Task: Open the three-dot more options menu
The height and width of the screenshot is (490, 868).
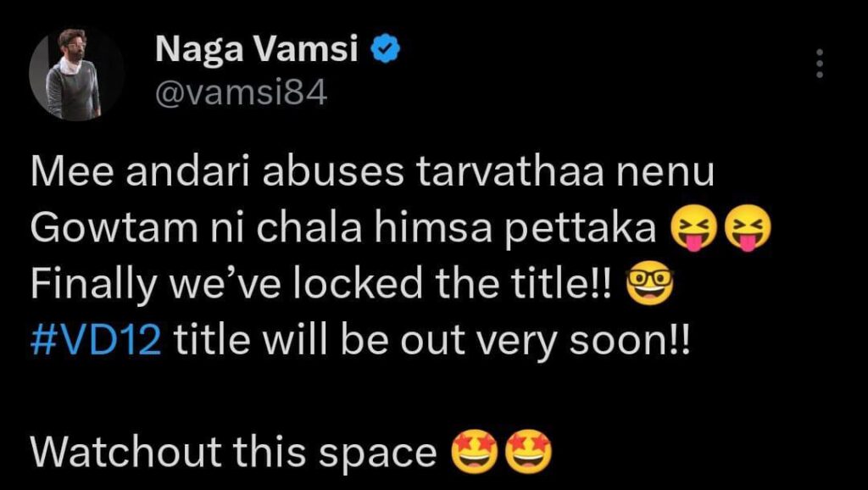Action: tap(820, 63)
